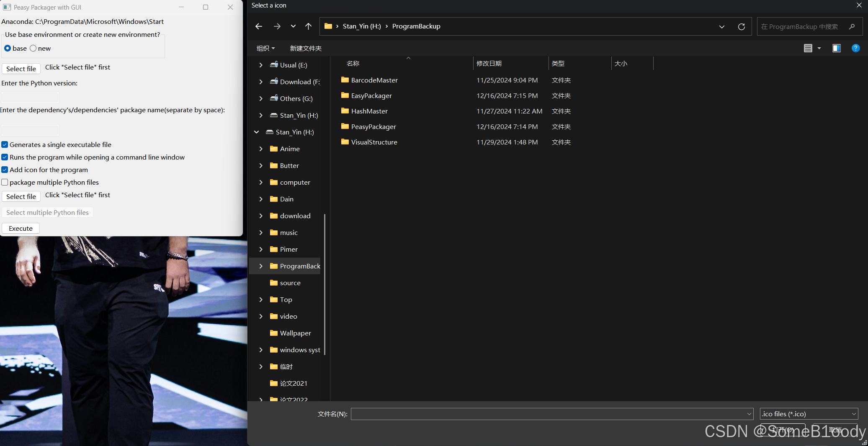Open the 组织 organize menu
The height and width of the screenshot is (446, 868).
[266, 48]
